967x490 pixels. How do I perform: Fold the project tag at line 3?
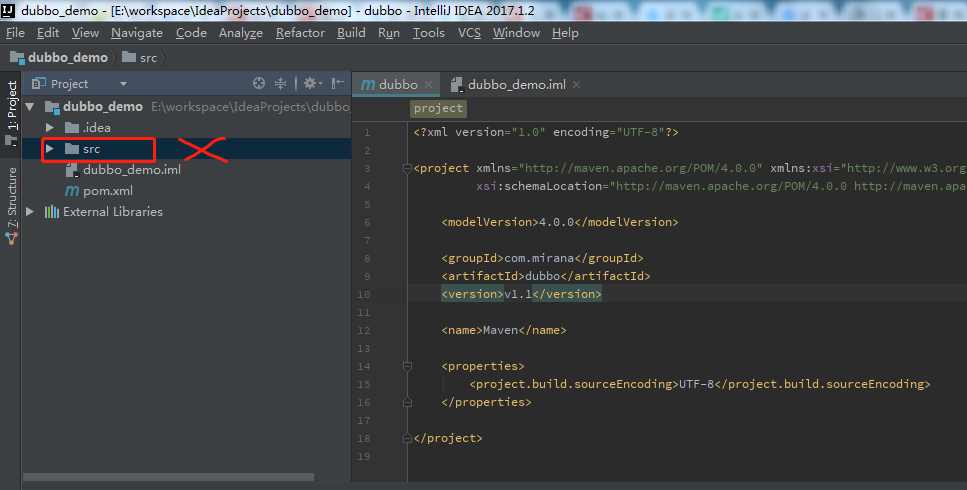[x=405, y=168]
